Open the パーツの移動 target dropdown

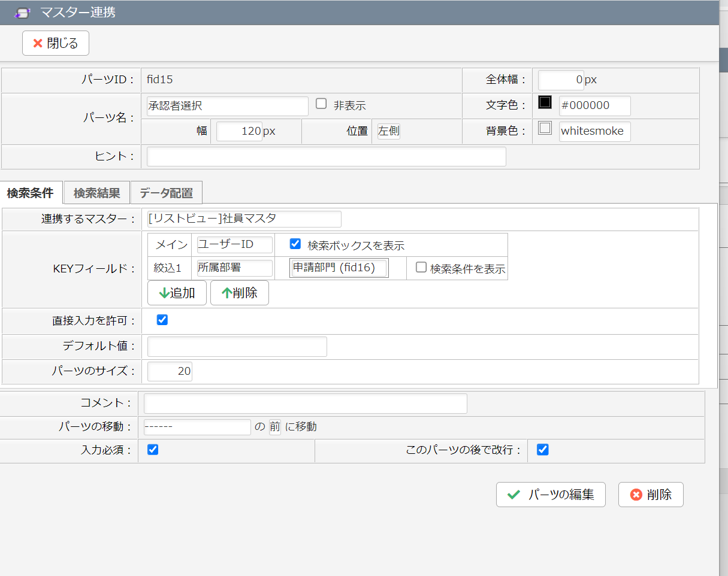[x=198, y=427]
